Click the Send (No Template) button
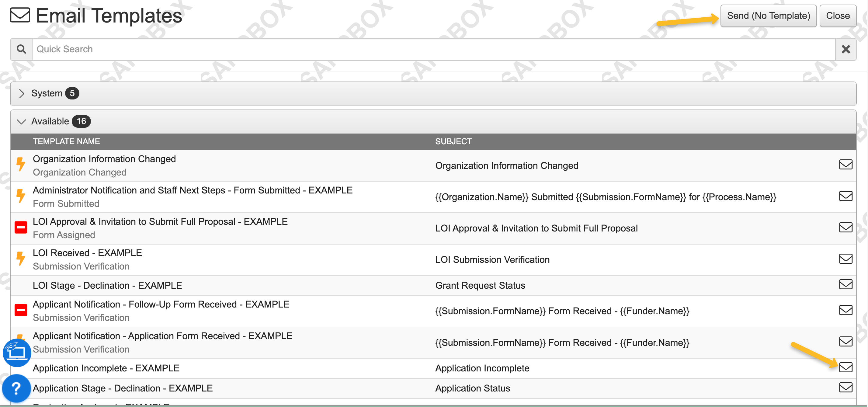The image size is (868, 407). (x=768, y=15)
